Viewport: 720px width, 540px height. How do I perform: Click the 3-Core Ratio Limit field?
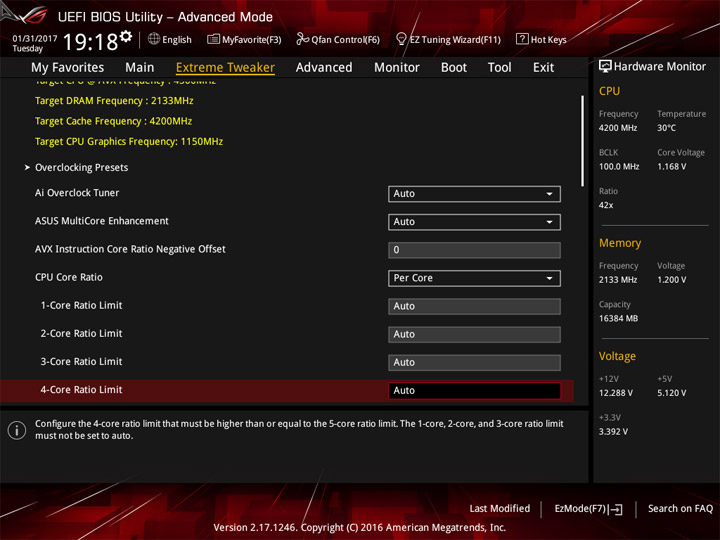tap(474, 362)
